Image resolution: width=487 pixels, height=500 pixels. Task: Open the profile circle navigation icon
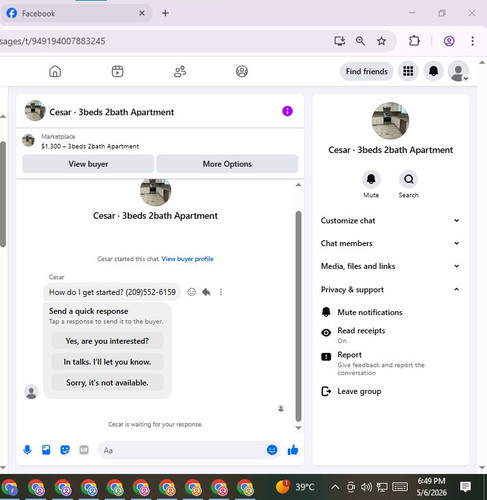[242, 71]
